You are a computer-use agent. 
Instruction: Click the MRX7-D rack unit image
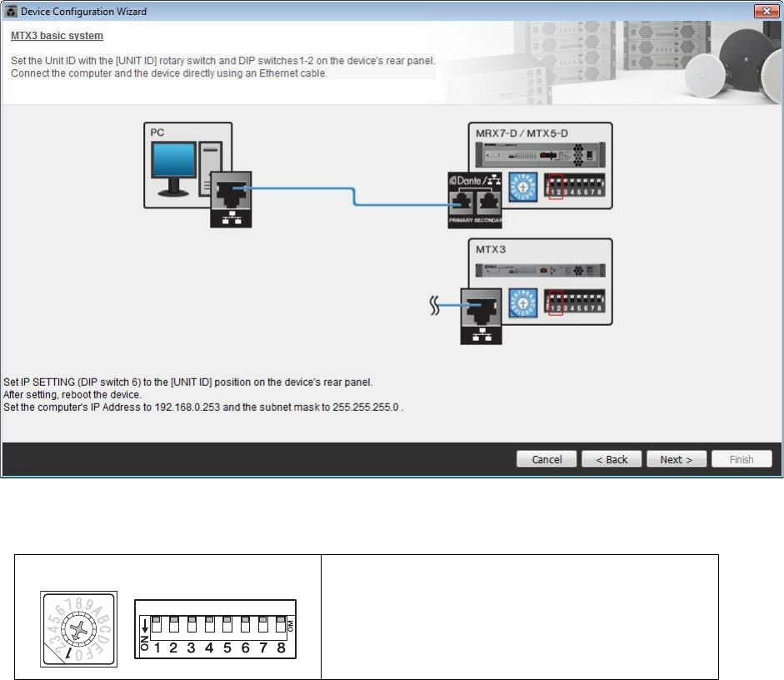[x=540, y=155]
